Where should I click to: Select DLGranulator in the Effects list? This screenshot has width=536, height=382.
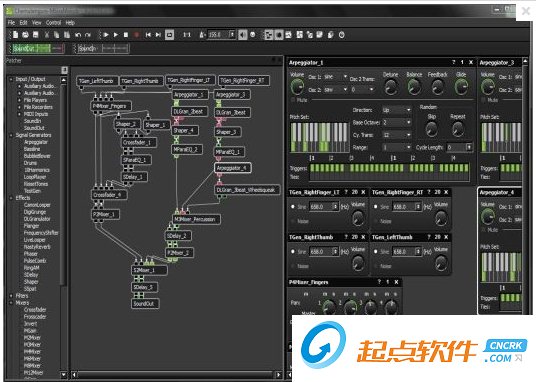point(37,219)
